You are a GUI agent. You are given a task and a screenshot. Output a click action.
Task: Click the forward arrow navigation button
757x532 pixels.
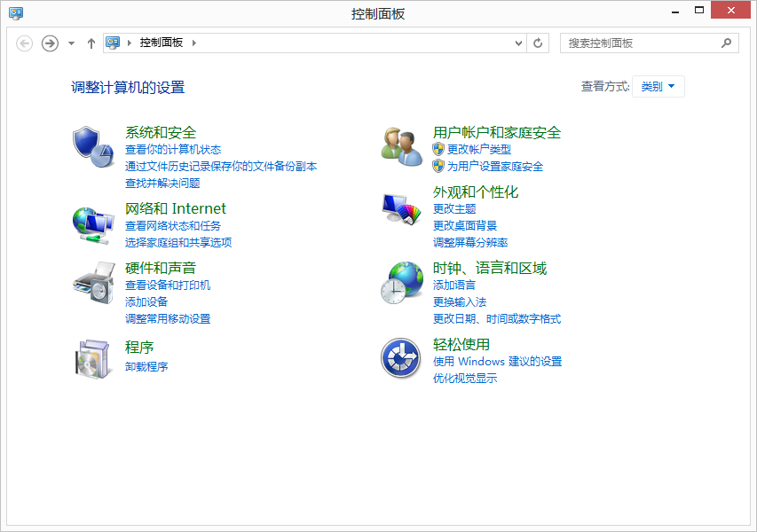coord(50,43)
